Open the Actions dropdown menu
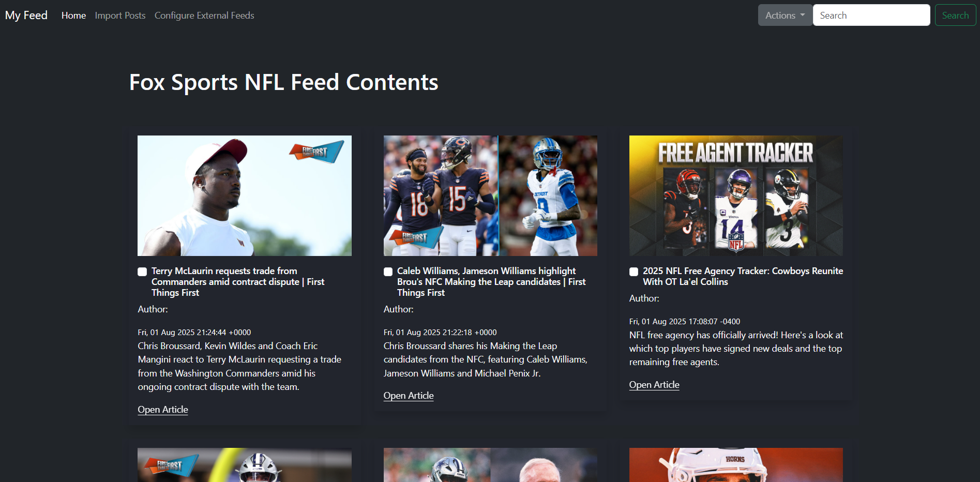Image resolution: width=980 pixels, height=482 pixels. (x=785, y=15)
